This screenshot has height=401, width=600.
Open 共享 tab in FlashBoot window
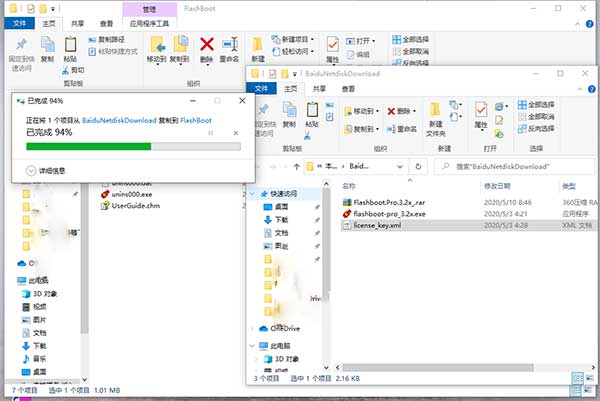[78, 23]
